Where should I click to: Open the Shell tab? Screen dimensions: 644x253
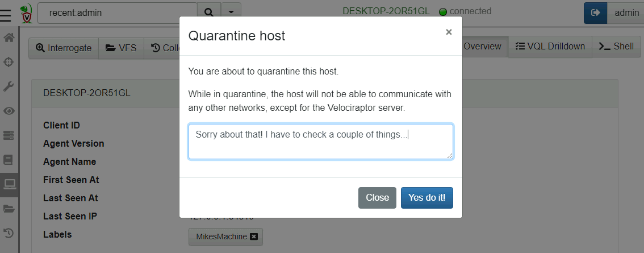point(616,46)
